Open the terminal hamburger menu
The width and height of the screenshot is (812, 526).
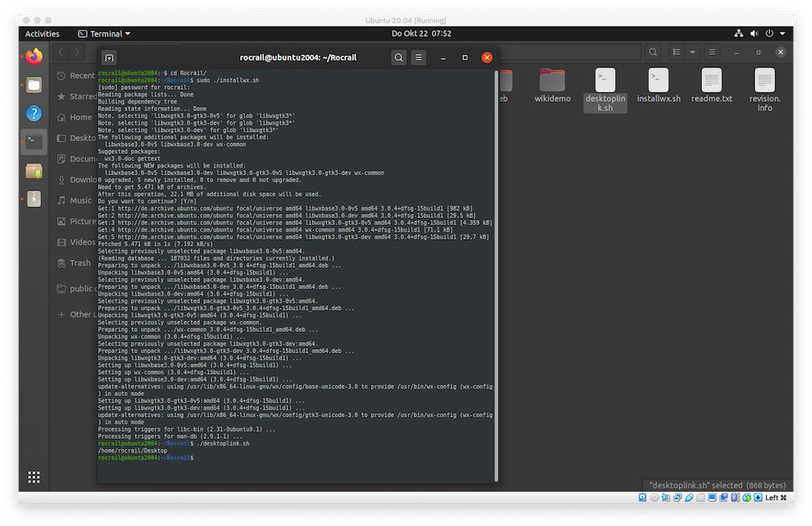[419, 57]
